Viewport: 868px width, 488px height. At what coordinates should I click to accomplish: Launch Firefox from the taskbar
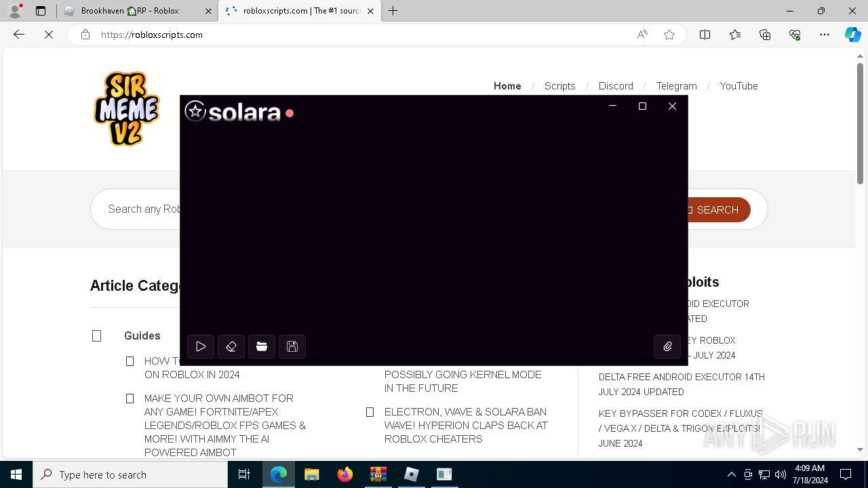(x=344, y=474)
